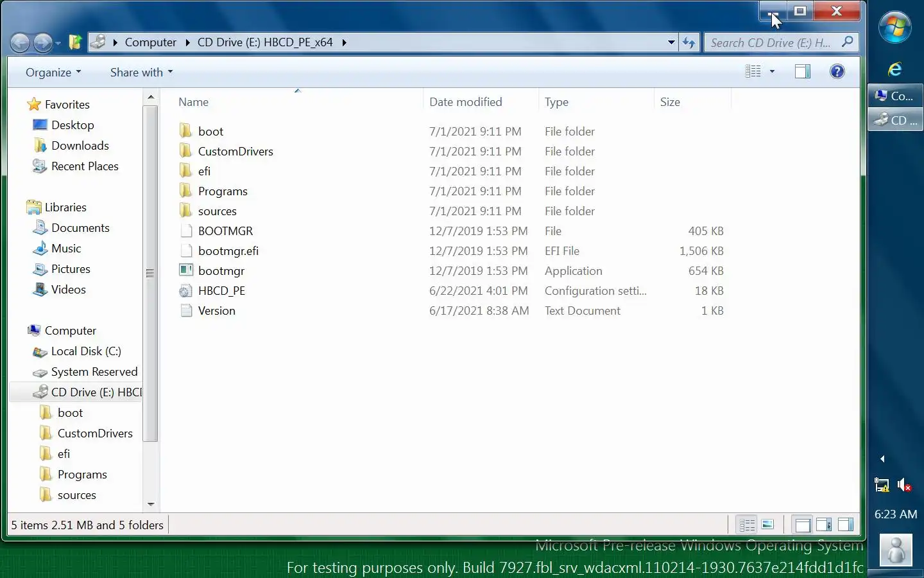
Task: Open the Organize menu
Action: click(53, 72)
